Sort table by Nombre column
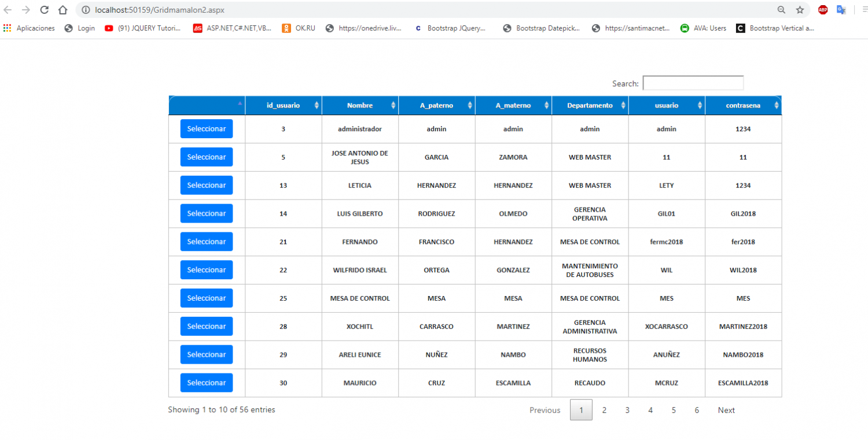868x440 pixels. tap(360, 105)
